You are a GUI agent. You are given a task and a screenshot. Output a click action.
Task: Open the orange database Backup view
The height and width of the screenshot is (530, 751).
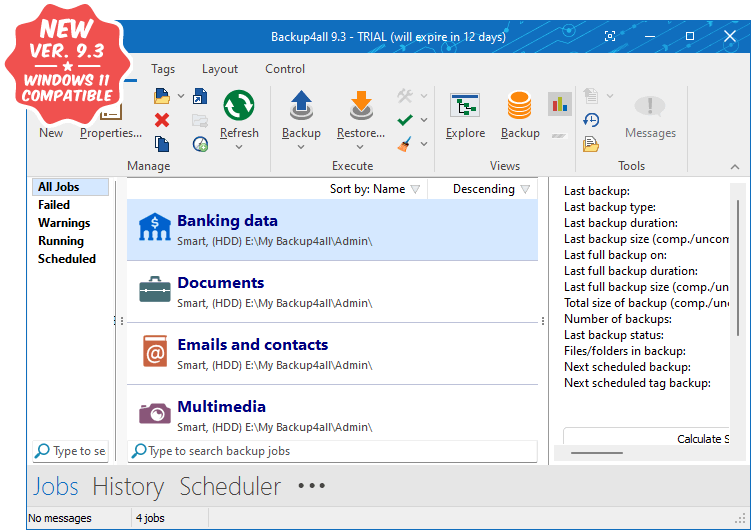click(520, 105)
